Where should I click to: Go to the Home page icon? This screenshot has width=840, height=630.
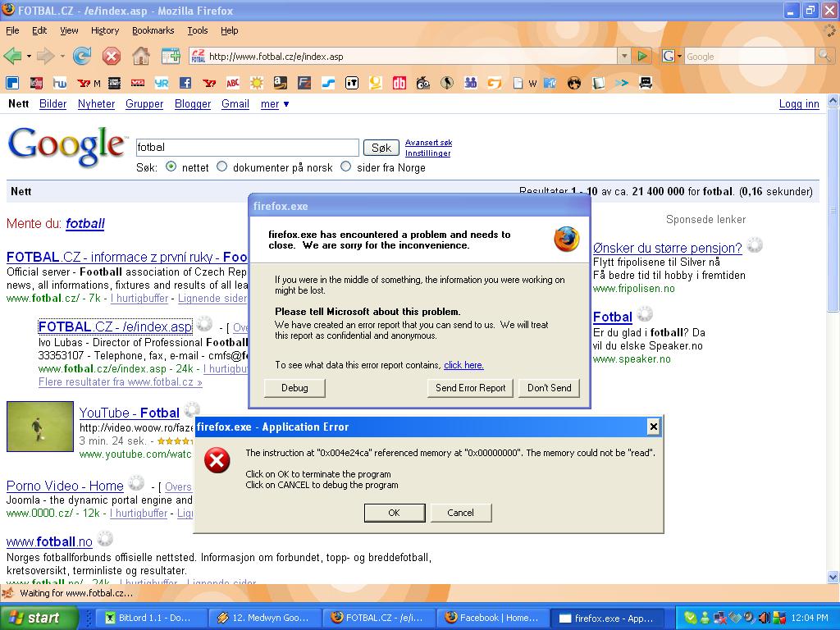point(141,56)
